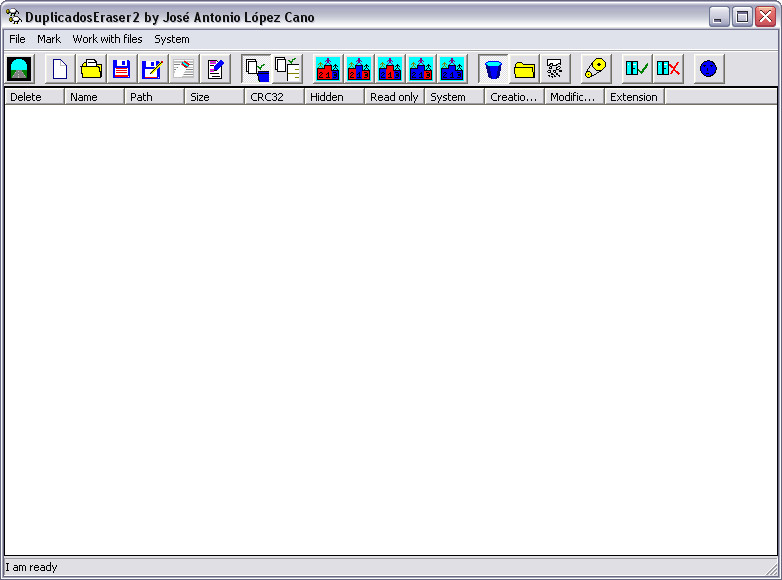Screen dimensions: 782x580
Task: Click Save As floppy with pencil icon
Action: pyautogui.click(x=153, y=69)
